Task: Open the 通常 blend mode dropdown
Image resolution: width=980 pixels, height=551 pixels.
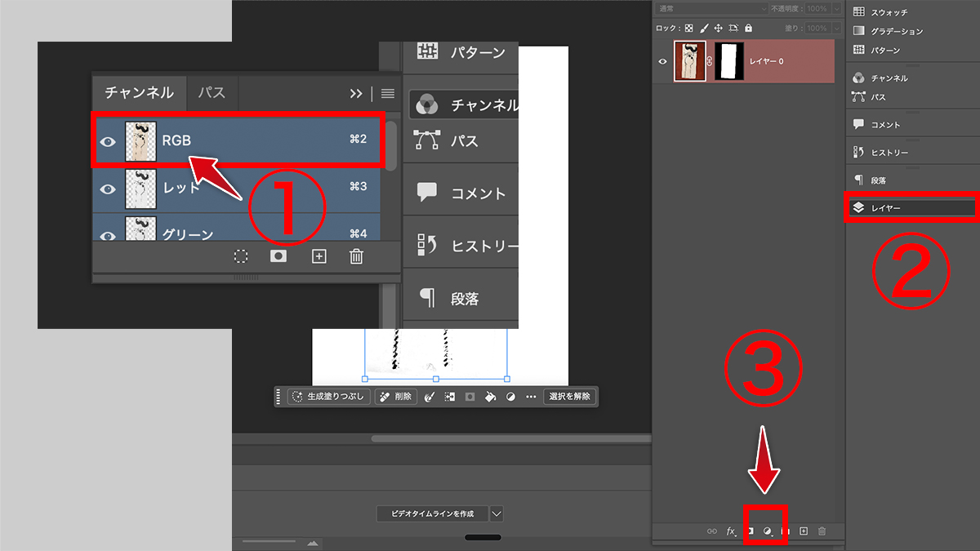Action: (x=710, y=8)
